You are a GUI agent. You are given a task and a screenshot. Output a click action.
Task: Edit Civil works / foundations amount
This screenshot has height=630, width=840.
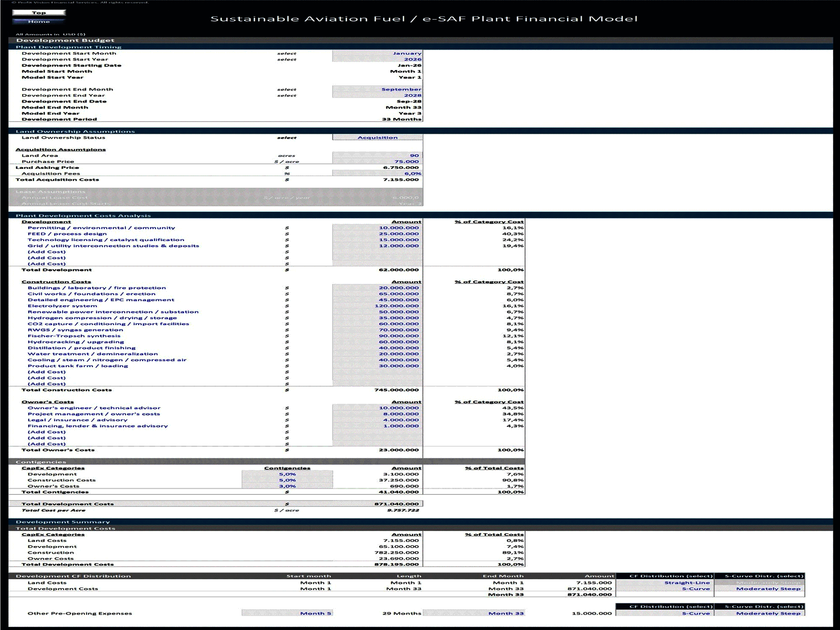[x=377, y=294]
